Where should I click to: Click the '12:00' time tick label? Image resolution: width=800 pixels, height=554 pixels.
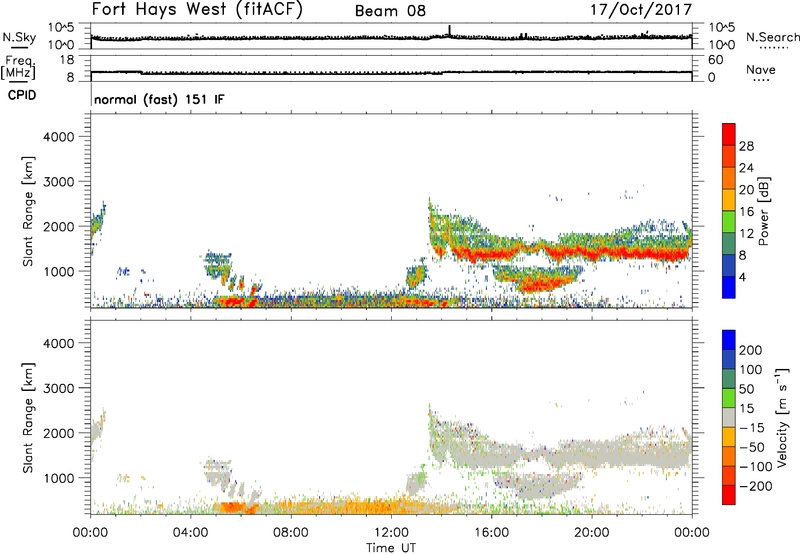tap(391, 533)
